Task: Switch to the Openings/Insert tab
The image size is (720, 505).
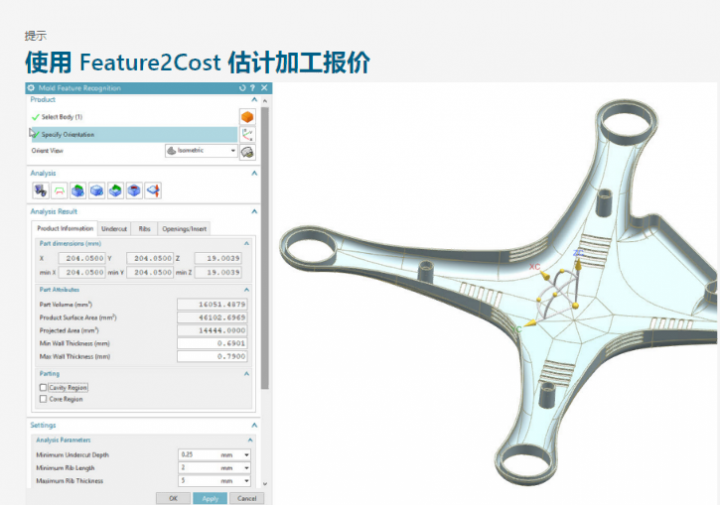Action: (x=184, y=229)
